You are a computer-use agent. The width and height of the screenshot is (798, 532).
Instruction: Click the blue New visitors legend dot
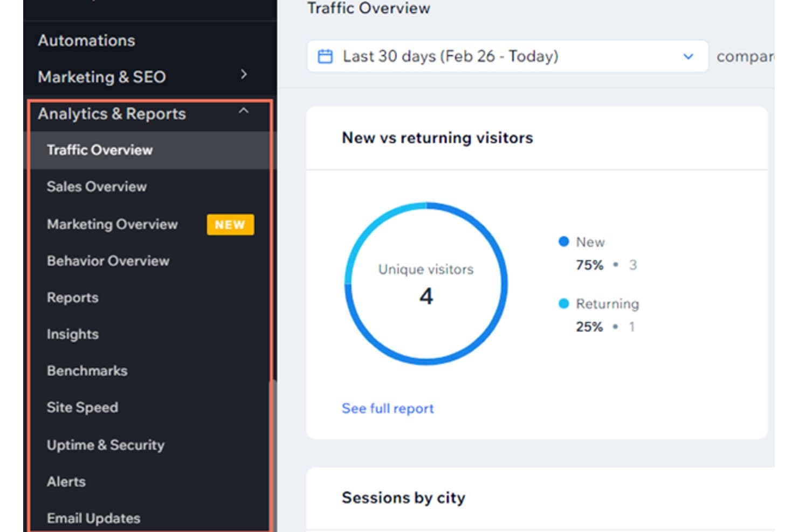coord(563,241)
